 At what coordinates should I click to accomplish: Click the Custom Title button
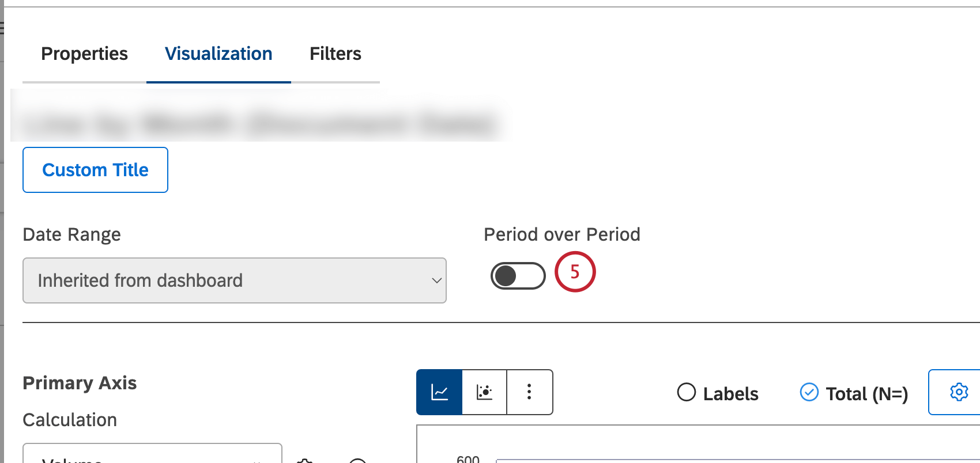pyautogui.click(x=95, y=170)
